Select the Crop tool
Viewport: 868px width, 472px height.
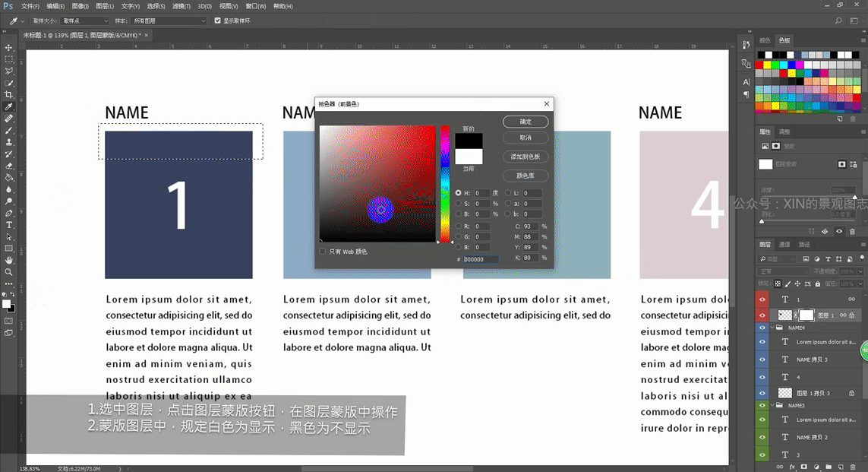coord(9,95)
